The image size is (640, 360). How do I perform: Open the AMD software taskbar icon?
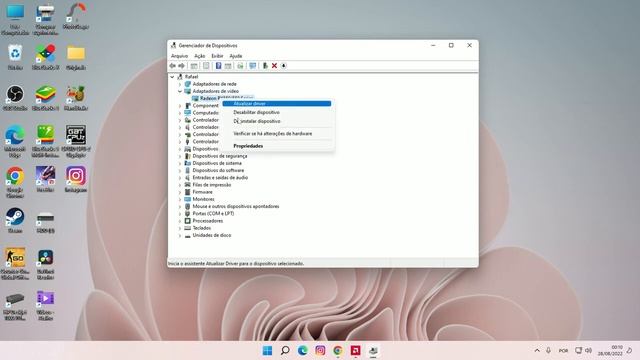(x=356, y=351)
